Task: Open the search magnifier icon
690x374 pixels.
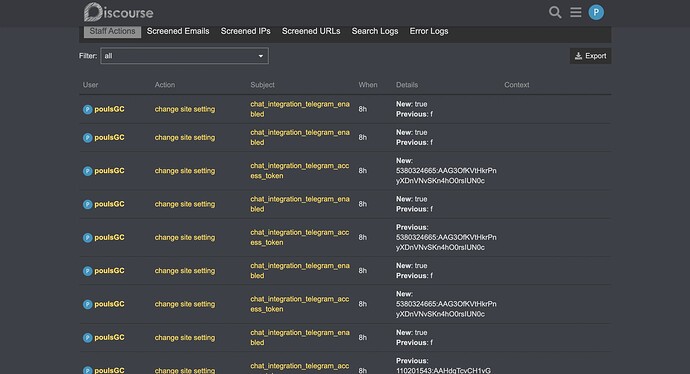Action: [x=555, y=12]
